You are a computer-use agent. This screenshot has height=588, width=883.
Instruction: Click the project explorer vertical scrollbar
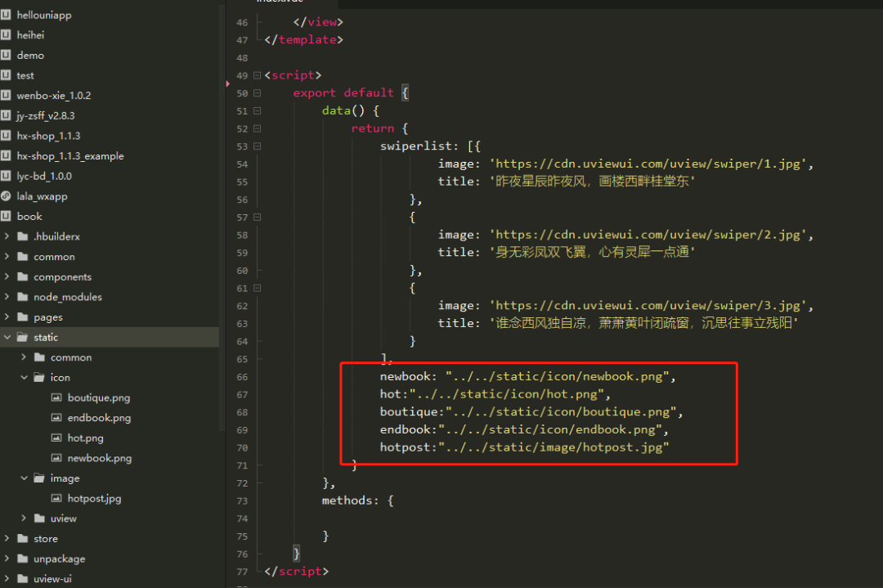click(x=222, y=245)
